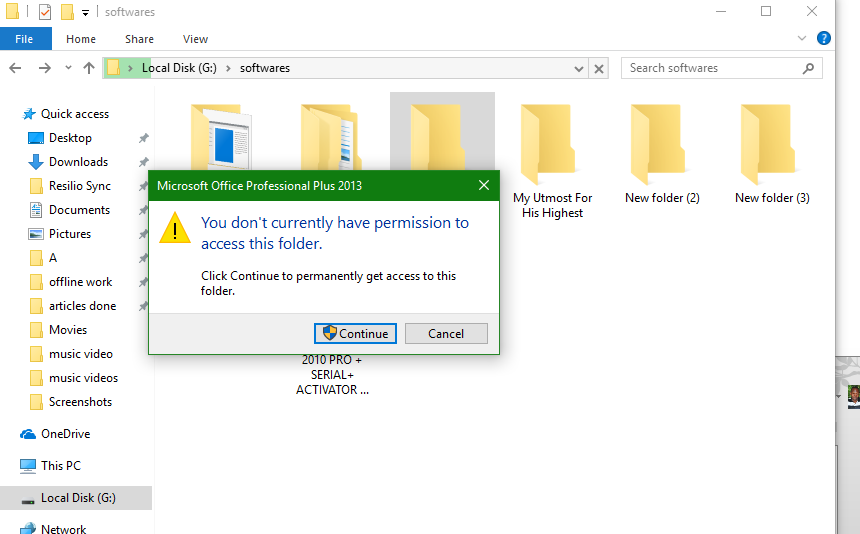The height and width of the screenshot is (534, 860).
Task: Expand the chevron after Local Disk (G:) breadcrumb
Action: (x=228, y=68)
